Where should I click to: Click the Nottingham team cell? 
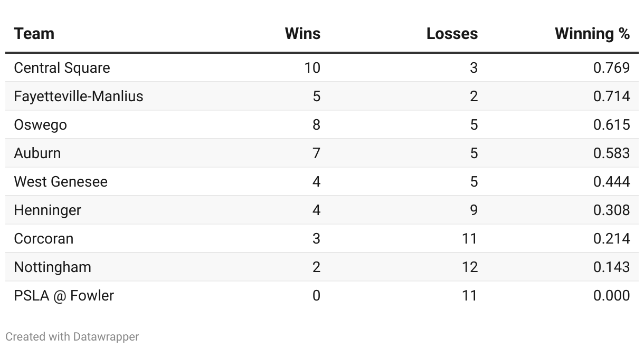(52, 267)
